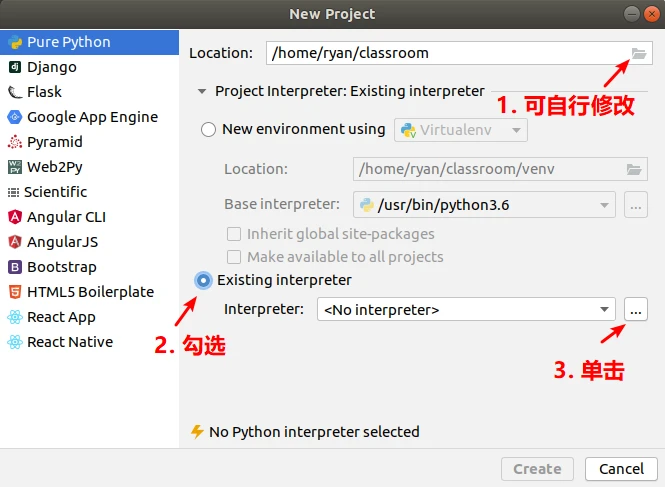Select Flask project type
665x487 pixels.
click(89, 92)
